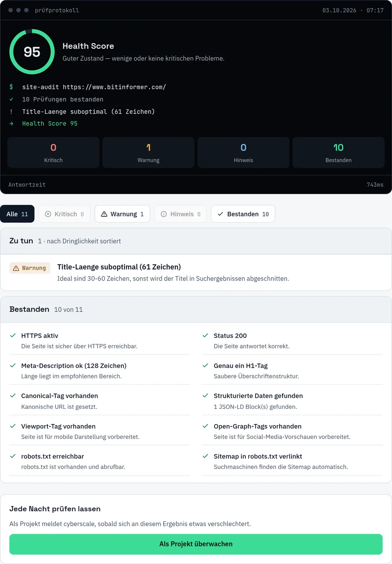Click the checkmark beside Genau ein H1-Tag
The width and height of the screenshot is (392, 564).
205,366
